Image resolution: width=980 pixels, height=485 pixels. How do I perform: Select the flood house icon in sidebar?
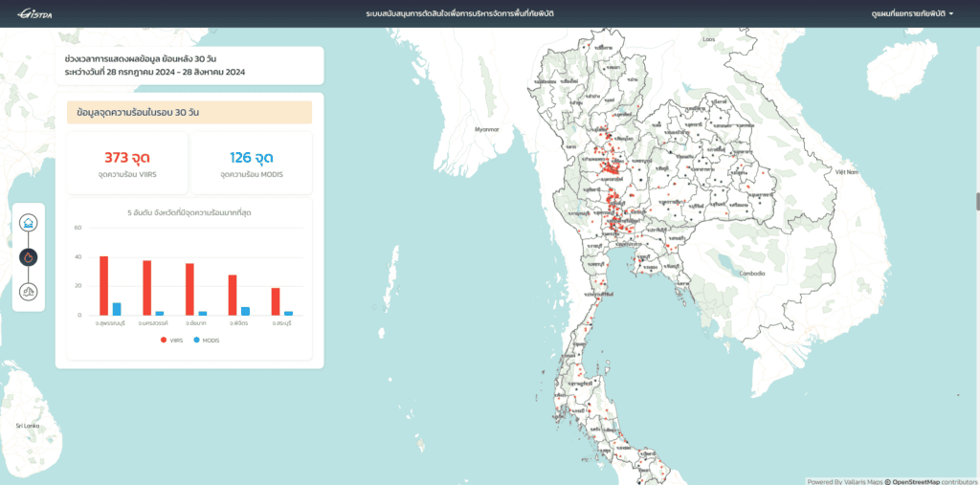(29, 223)
